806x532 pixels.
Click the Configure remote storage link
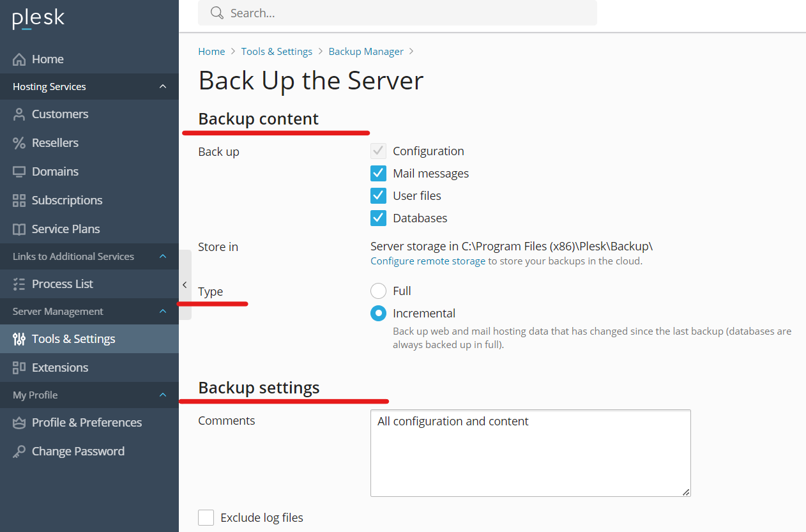(428, 261)
